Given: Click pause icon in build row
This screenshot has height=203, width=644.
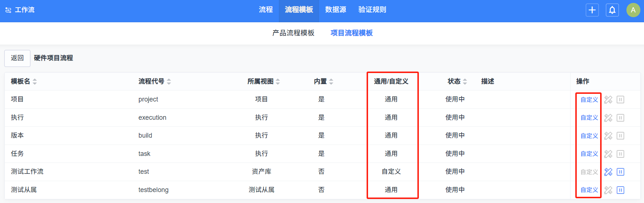Looking at the screenshot, I should 620,136.
